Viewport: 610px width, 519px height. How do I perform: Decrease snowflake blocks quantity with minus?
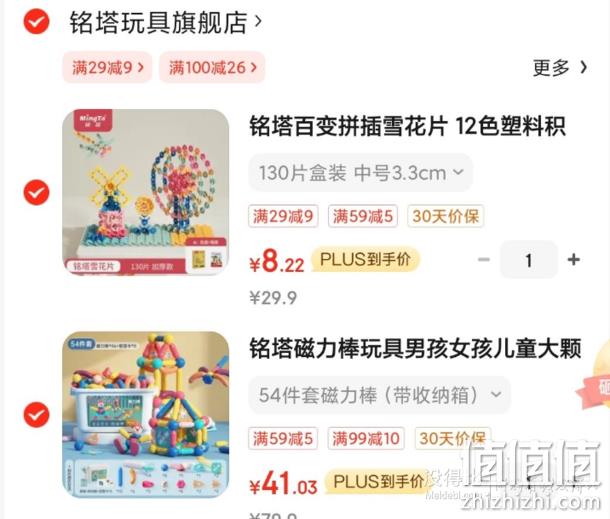click(484, 260)
